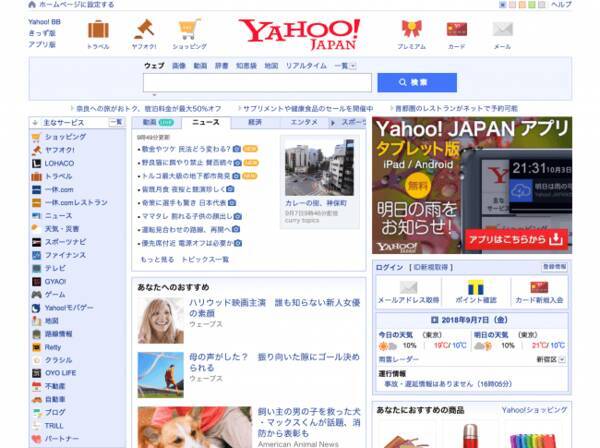This screenshot has height=448, width=600.
Task: Click トピックス一覧 link
Action: click(x=205, y=260)
